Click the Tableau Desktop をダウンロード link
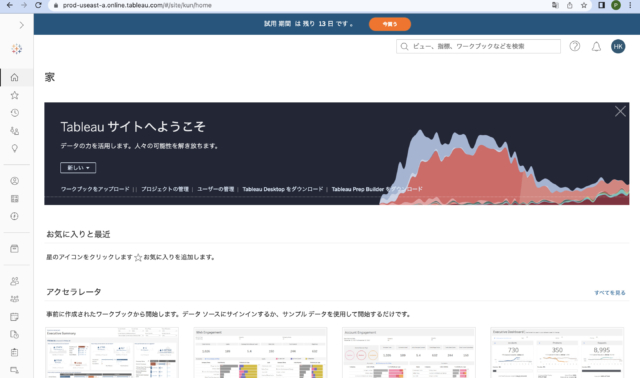This screenshot has height=378, width=640. pyautogui.click(x=282, y=189)
